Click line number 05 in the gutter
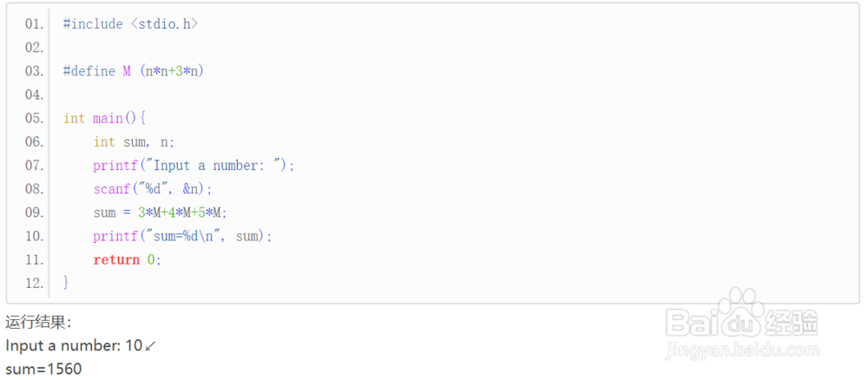The width and height of the screenshot is (868, 380). tap(34, 118)
